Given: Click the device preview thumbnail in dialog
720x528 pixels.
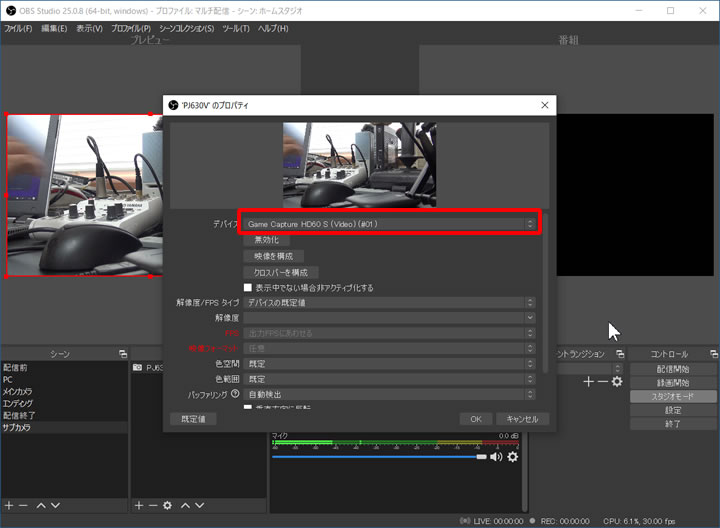Looking at the screenshot, I should [x=360, y=165].
